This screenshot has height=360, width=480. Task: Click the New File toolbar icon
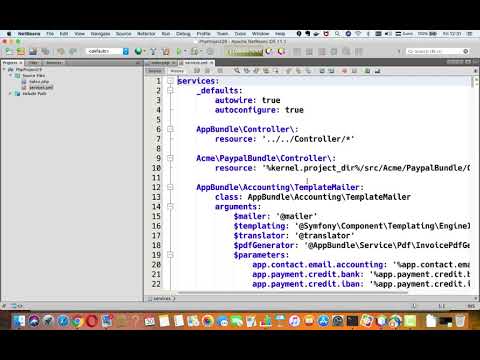click(x=8, y=51)
